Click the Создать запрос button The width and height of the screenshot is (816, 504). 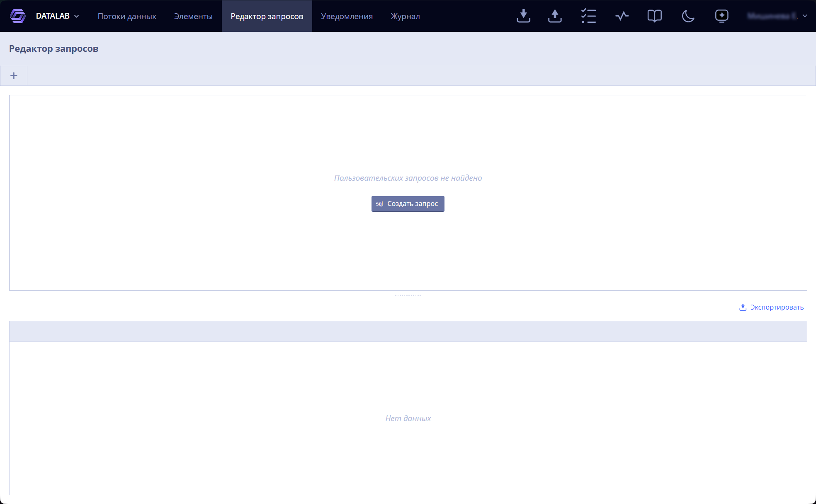(x=408, y=204)
